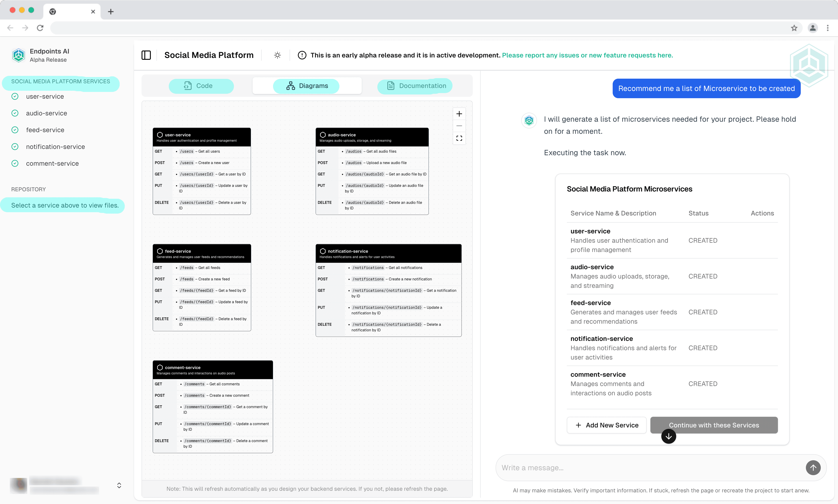Click the Write a message input field
The width and height of the screenshot is (838, 504).
(645, 467)
